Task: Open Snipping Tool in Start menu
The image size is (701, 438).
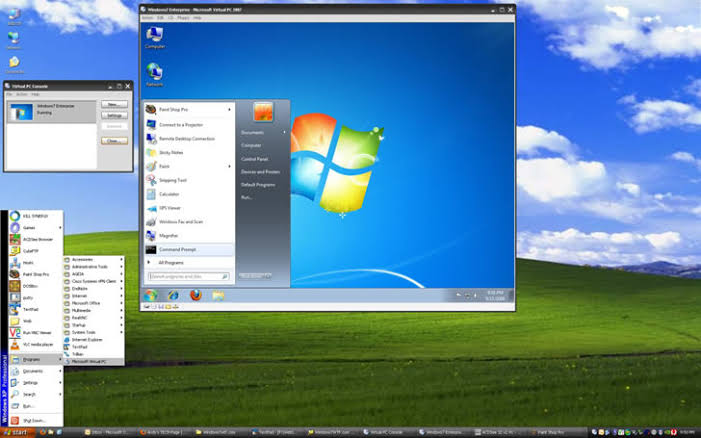Action: click(189, 180)
